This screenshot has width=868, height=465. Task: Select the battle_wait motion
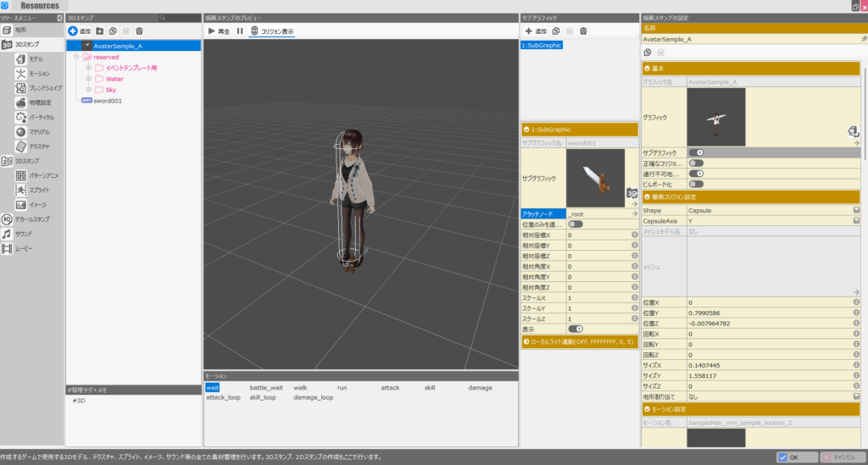pos(266,388)
